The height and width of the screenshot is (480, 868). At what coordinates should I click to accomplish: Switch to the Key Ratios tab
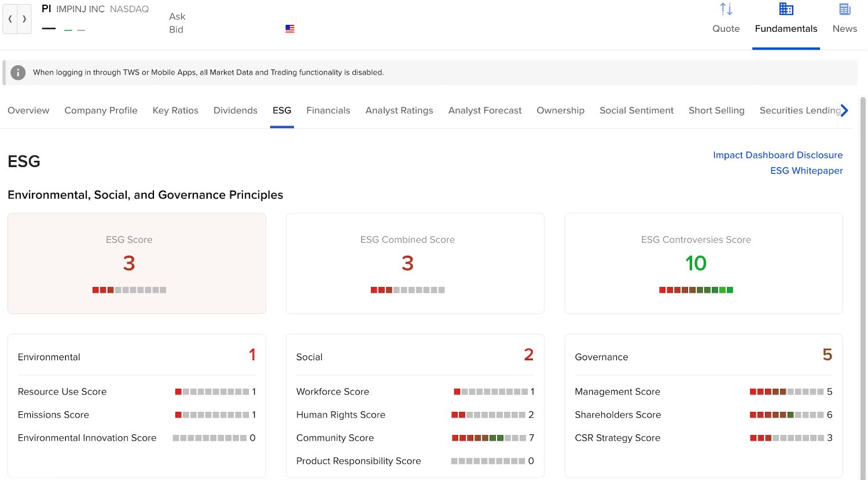[175, 110]
